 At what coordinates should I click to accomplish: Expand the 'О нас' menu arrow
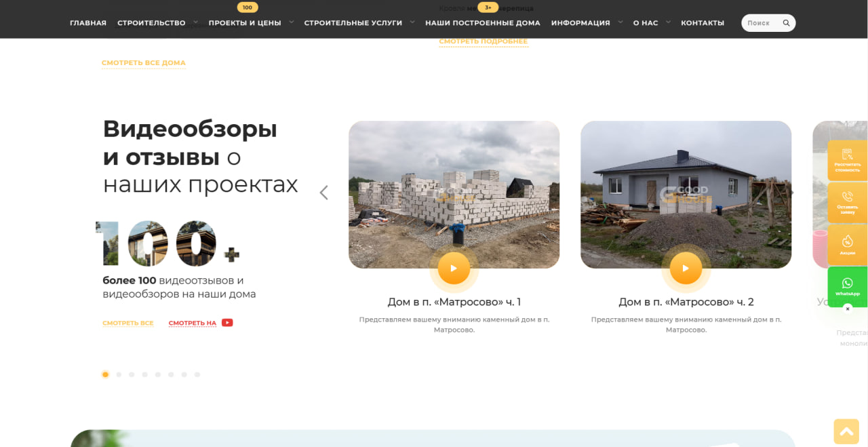[x=668, y=22]
